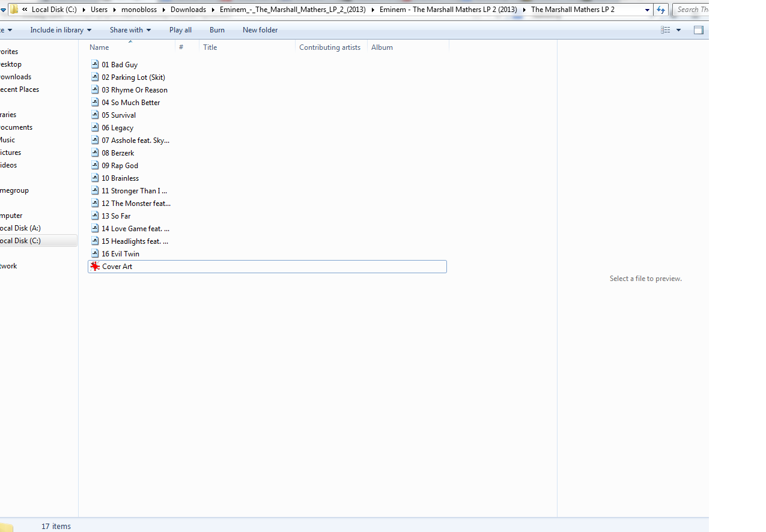Open Recent Places in the navigation pane

pyautogui.click(x=19, y=89)
